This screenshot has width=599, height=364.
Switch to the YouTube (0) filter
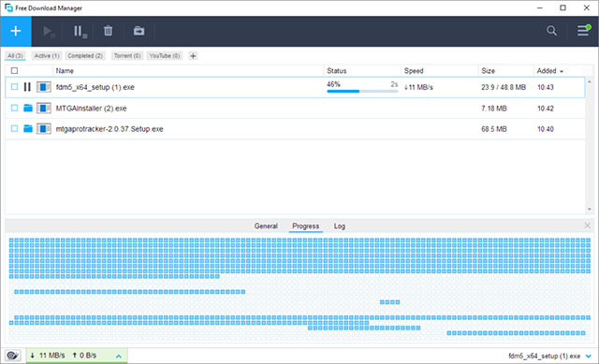click(x=165, y=56)
